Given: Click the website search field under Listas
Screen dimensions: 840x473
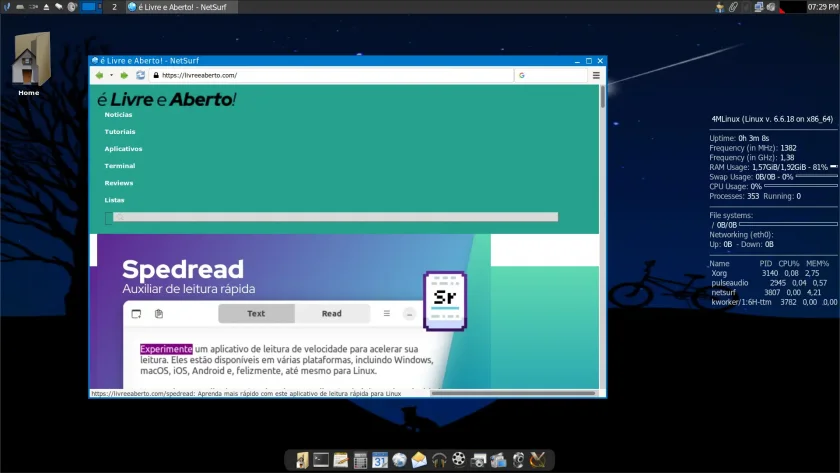Looking at the screenshot, I should pos(335,217).
